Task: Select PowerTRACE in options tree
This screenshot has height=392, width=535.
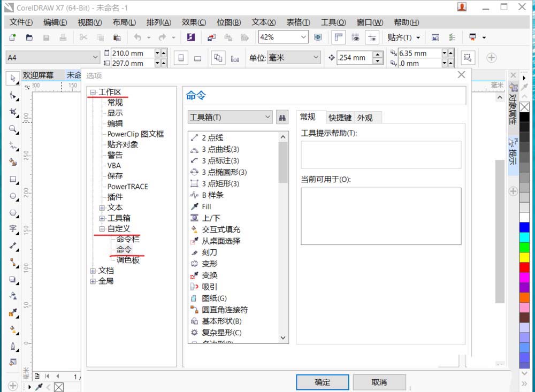Action: 128,187
